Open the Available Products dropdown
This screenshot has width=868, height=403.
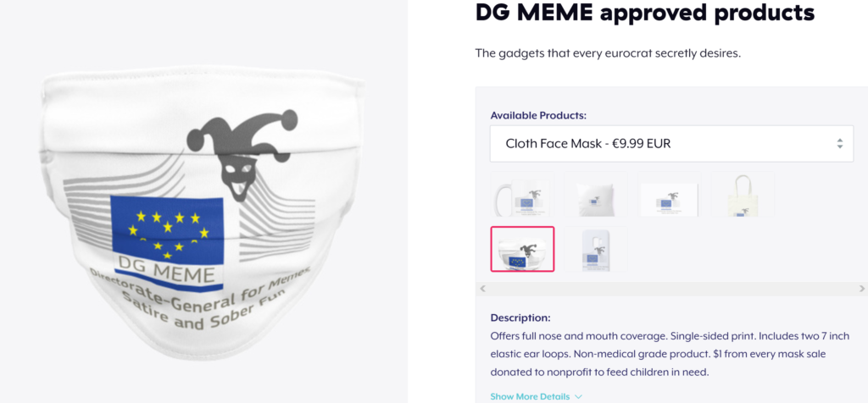[x=671, y=144]
